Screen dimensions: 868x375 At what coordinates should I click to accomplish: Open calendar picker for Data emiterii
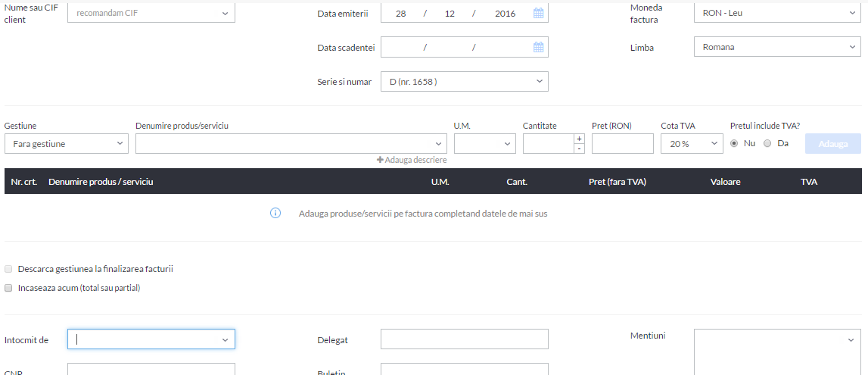click(x=538, y=14)
